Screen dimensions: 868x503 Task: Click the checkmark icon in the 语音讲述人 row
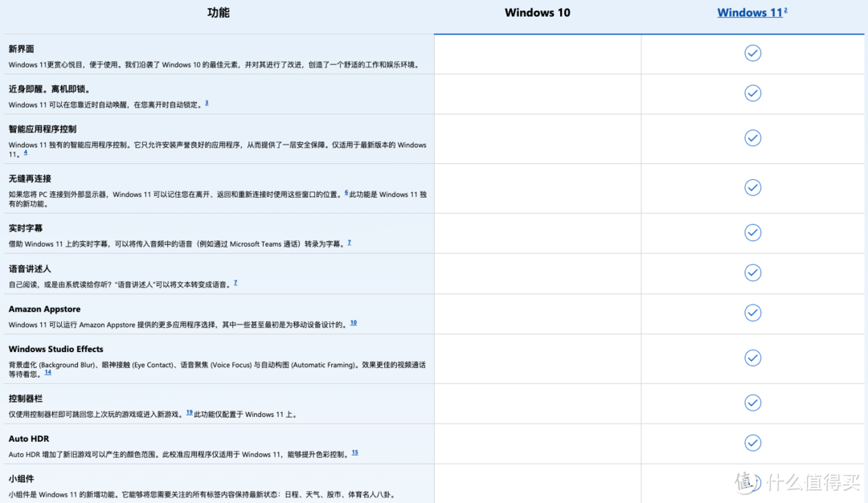pyautogui.click(x=752, y=273)
